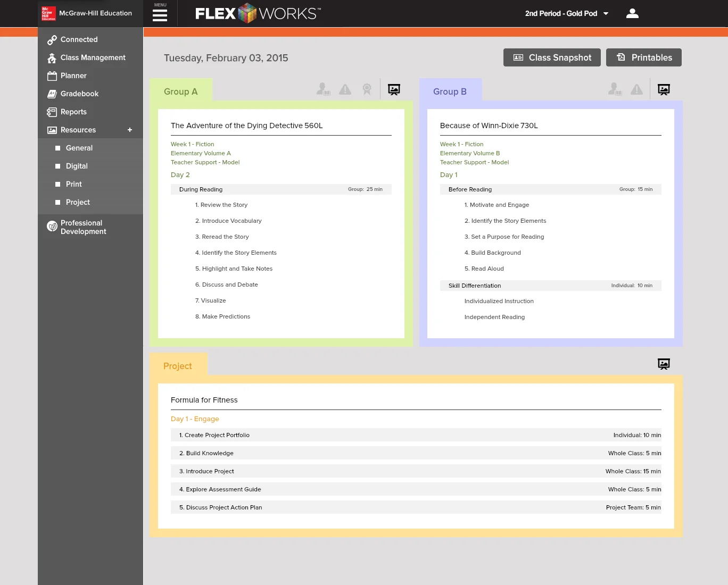Open the Gradebook menu item

(x=80, y=94)
